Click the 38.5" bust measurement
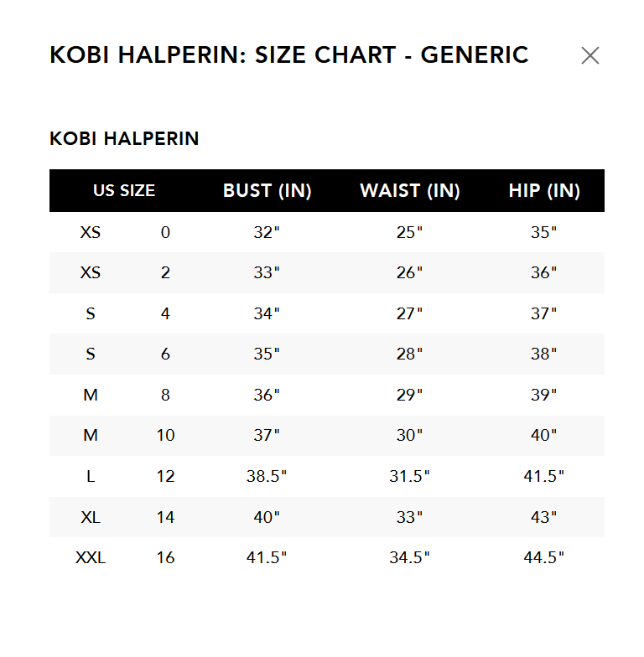Viewport: 644px width, 657px height. click(267, 476)
